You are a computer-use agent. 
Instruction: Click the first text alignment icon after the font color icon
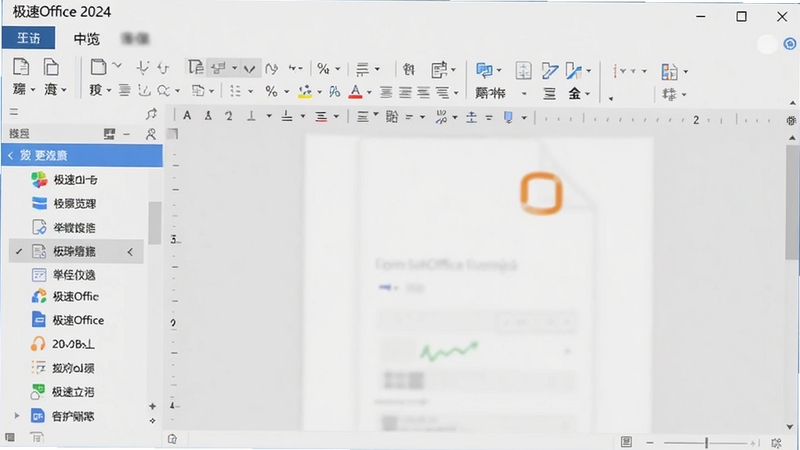click(x=386, y=92)
